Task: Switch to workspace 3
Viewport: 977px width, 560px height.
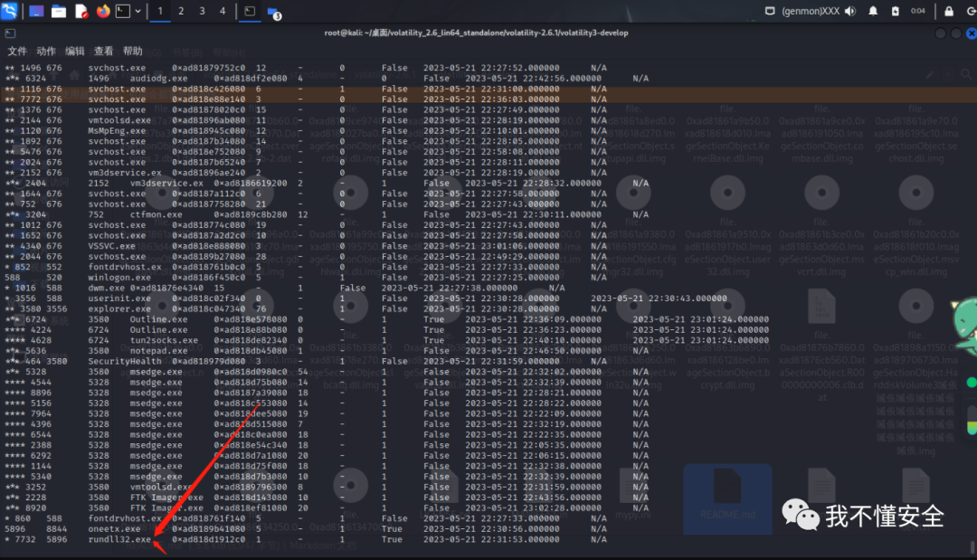Action: 202,11
